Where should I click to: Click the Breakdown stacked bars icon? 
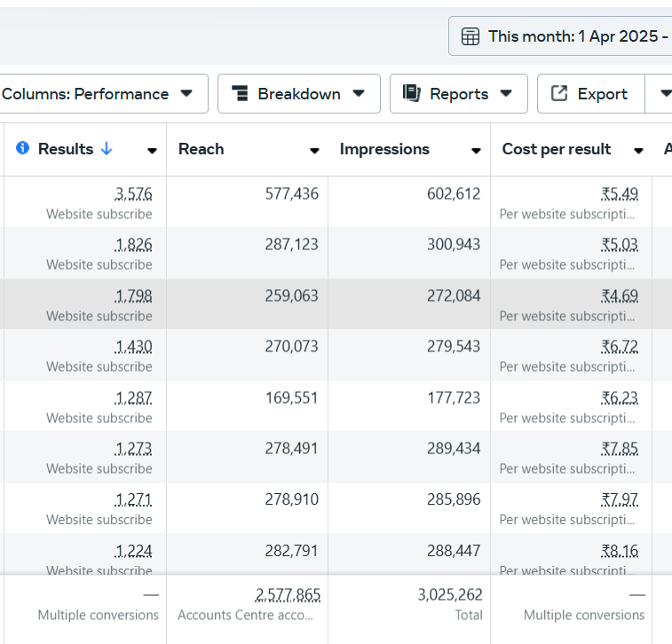tap(240, 93)
